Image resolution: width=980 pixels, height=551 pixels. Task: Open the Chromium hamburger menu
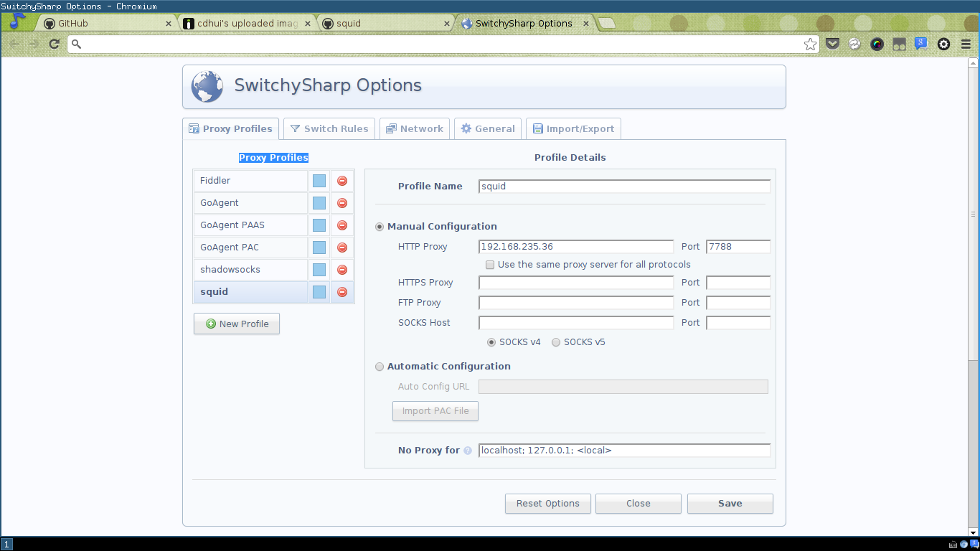(966, 44)
